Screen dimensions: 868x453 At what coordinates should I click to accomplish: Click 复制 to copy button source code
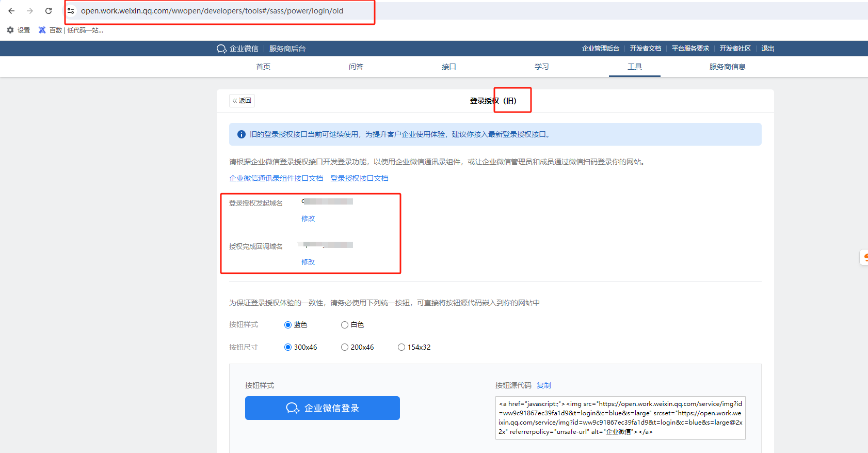[543, 385]
